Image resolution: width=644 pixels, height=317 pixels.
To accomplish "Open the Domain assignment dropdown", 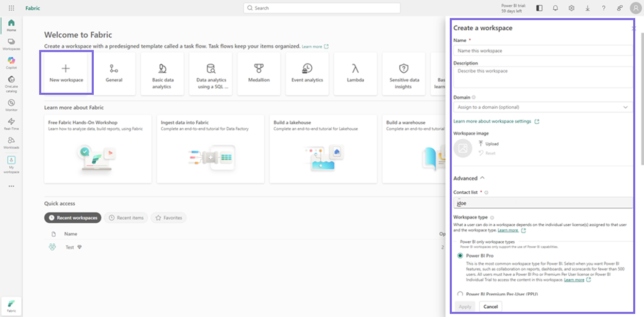I will click(543, 107).
